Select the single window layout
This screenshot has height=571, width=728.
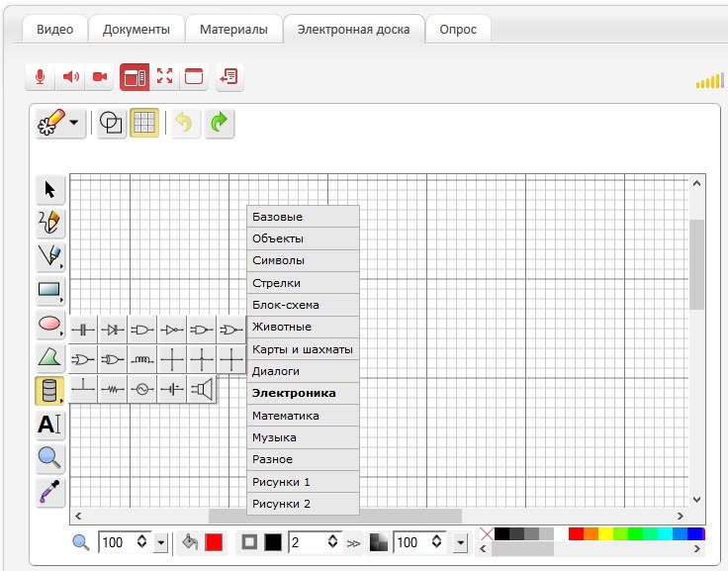pos(194,76)
